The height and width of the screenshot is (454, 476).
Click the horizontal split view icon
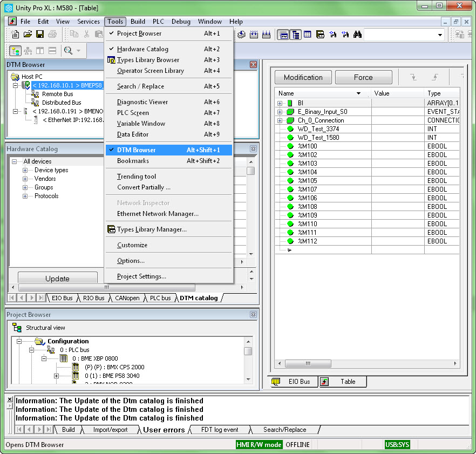coord(52,51)
